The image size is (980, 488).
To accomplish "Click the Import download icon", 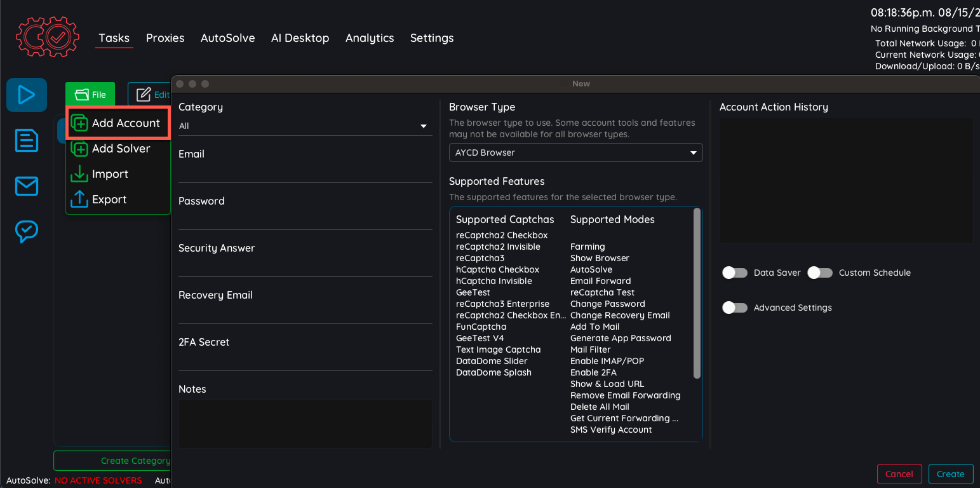I will coord(80,173).
